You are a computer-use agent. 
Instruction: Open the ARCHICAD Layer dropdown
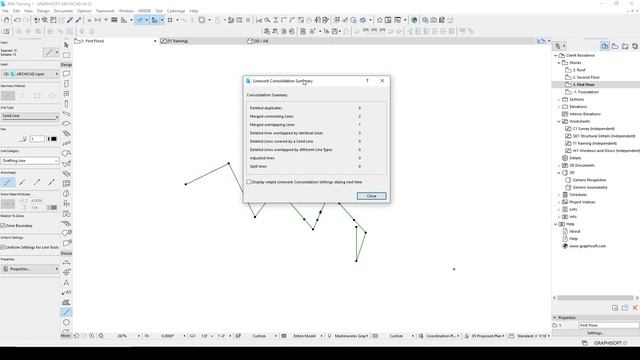coord(30,74)
